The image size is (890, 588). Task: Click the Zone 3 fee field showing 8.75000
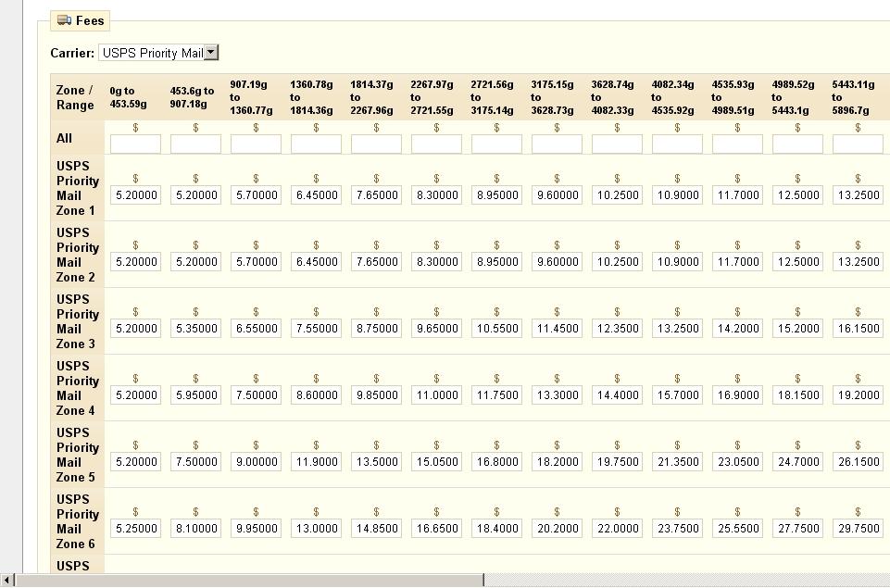click(x=376, y=329)
